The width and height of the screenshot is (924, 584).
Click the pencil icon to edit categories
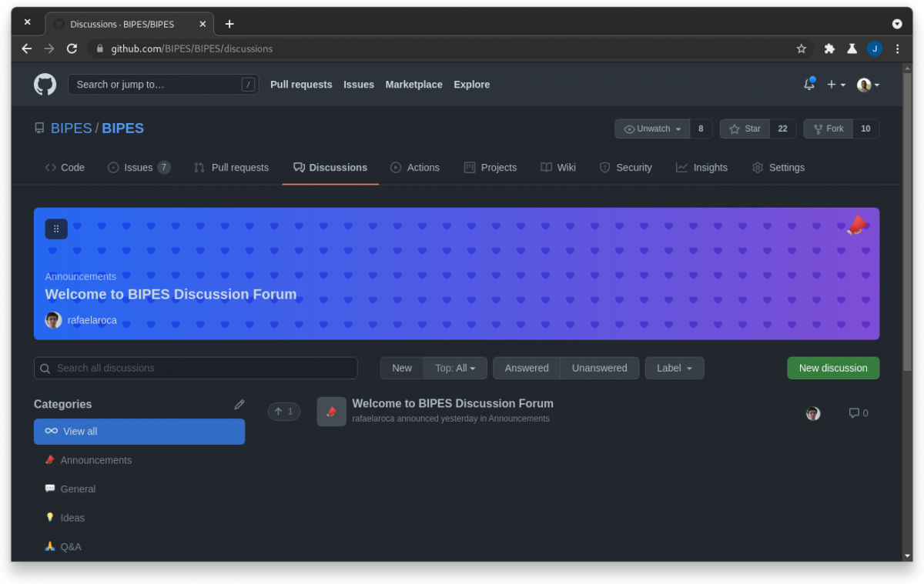click(x=239, y=404)
